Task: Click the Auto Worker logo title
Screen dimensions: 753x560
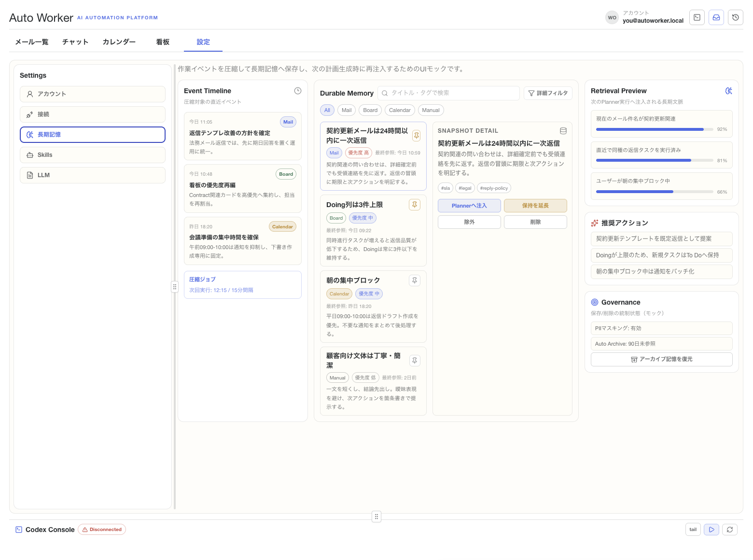Action: pos(41,18)
